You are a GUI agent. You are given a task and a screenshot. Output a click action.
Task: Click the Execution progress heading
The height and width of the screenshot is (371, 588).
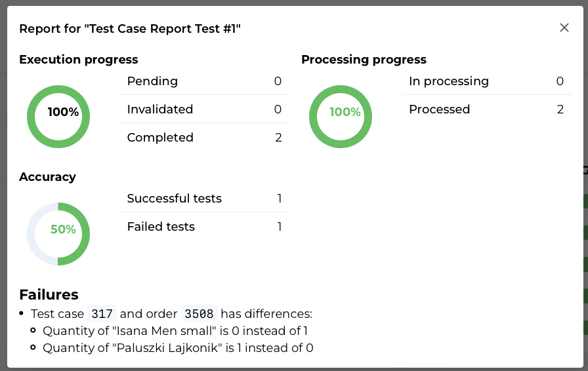coord(79,60)
